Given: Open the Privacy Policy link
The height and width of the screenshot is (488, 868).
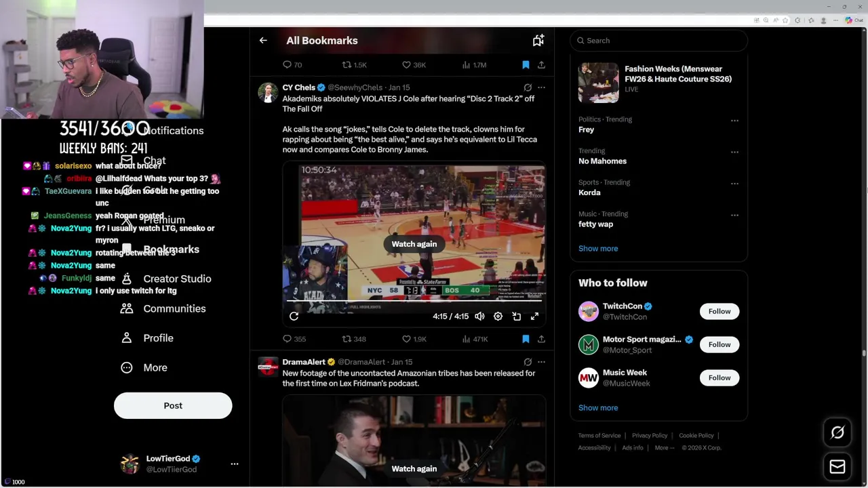Looking at the screenshot, I should tap(650, 436).
